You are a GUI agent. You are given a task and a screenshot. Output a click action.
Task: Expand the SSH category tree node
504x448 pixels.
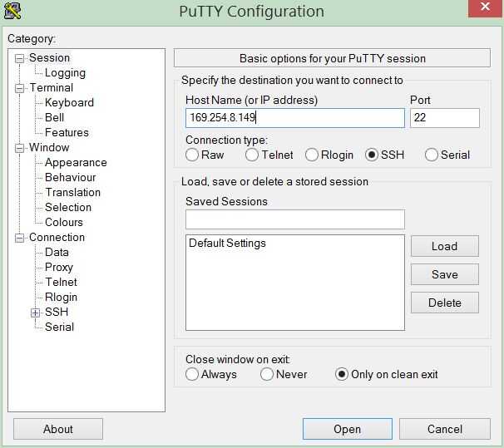coord(35,313)
